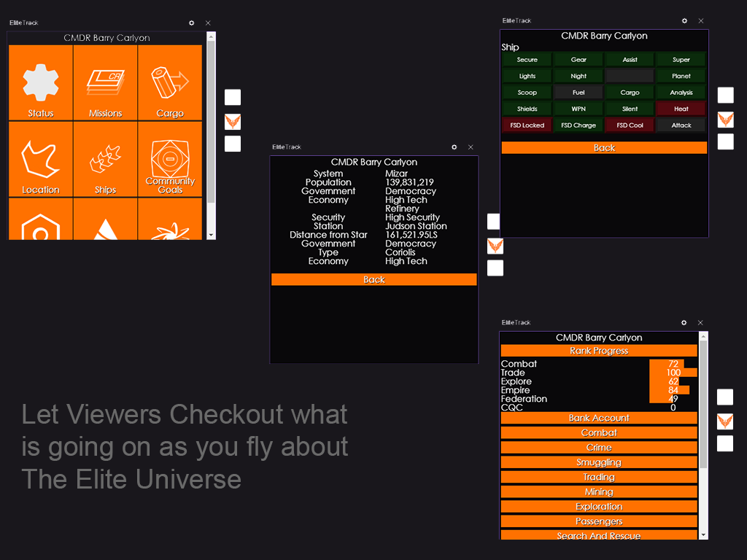Open the Location tile

point(41,159)
